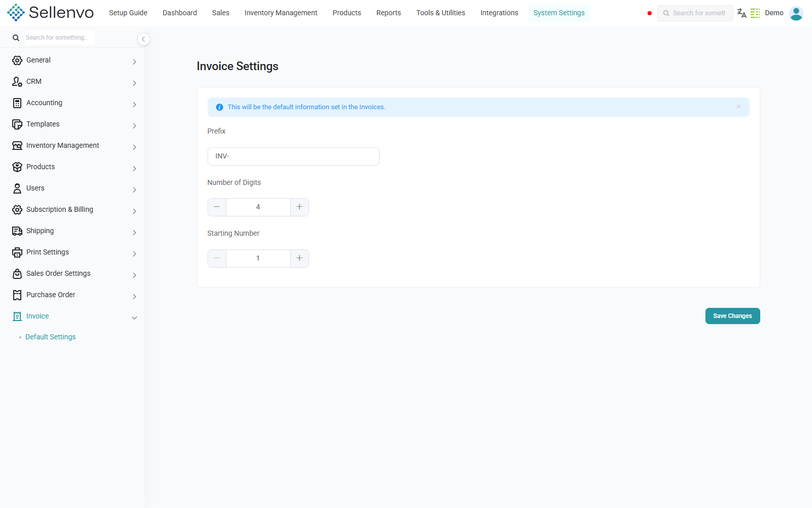The width and height of the screenshot is (812, 508).
Task: Click the Starting Number value field
Action: pos(258,259)
